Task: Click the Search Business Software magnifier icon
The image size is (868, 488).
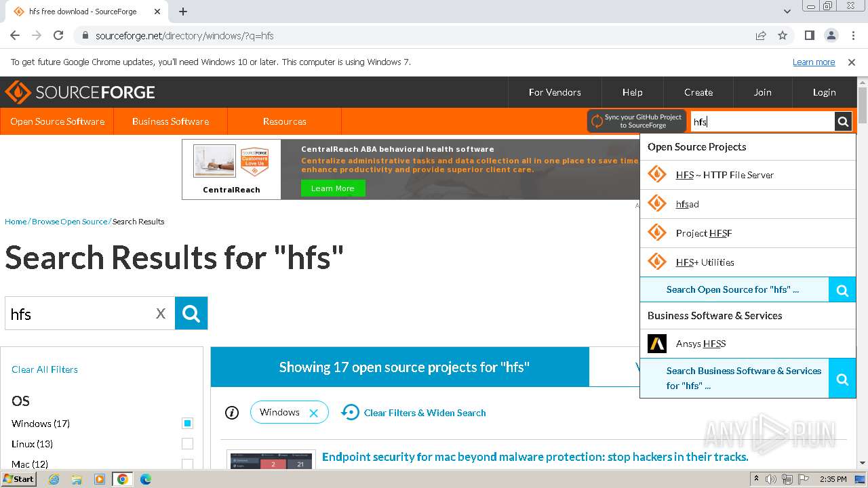Action: [842, 378]
